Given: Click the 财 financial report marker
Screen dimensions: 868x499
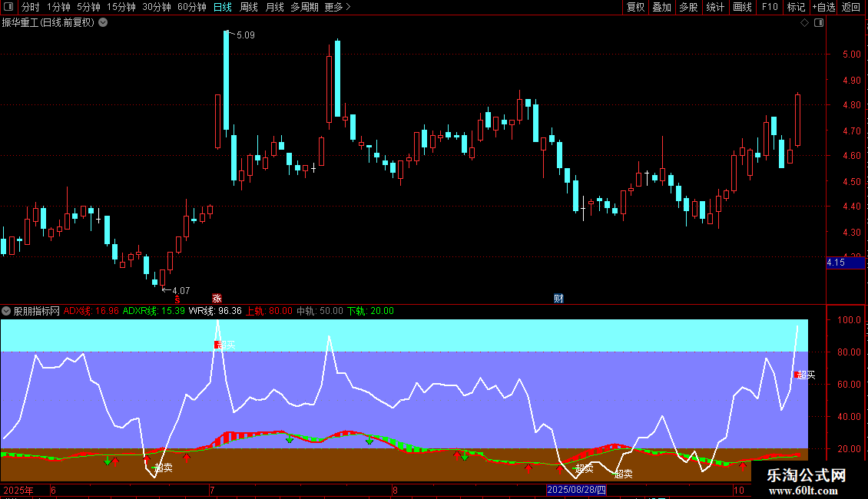Looking at the screenshot, I should click(558, 299).
